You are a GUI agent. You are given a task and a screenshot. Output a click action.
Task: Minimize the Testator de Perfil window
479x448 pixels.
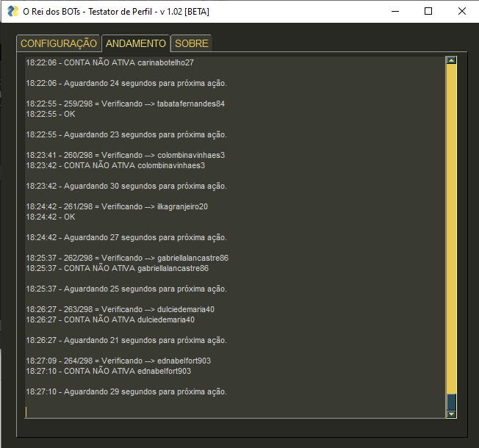tap(395, 11)
